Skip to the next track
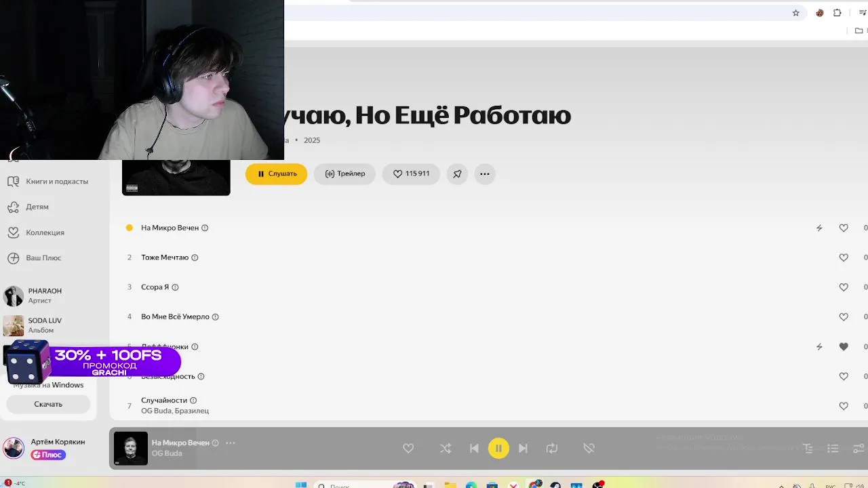 (523, 448)
